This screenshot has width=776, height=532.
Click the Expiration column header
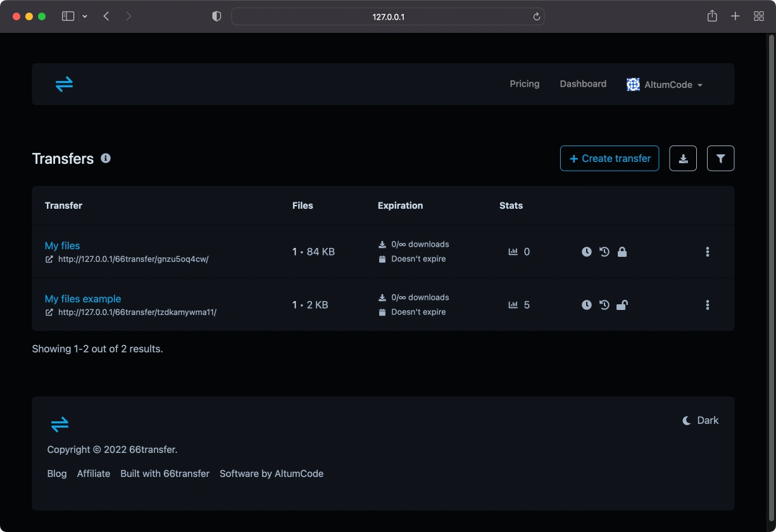pyautogui.click(x=400, y=206)
